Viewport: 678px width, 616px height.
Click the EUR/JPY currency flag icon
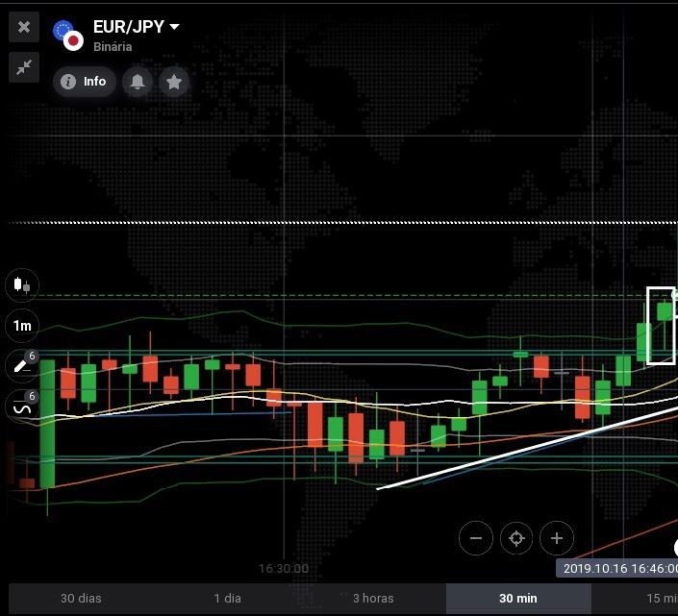(68, 36)
